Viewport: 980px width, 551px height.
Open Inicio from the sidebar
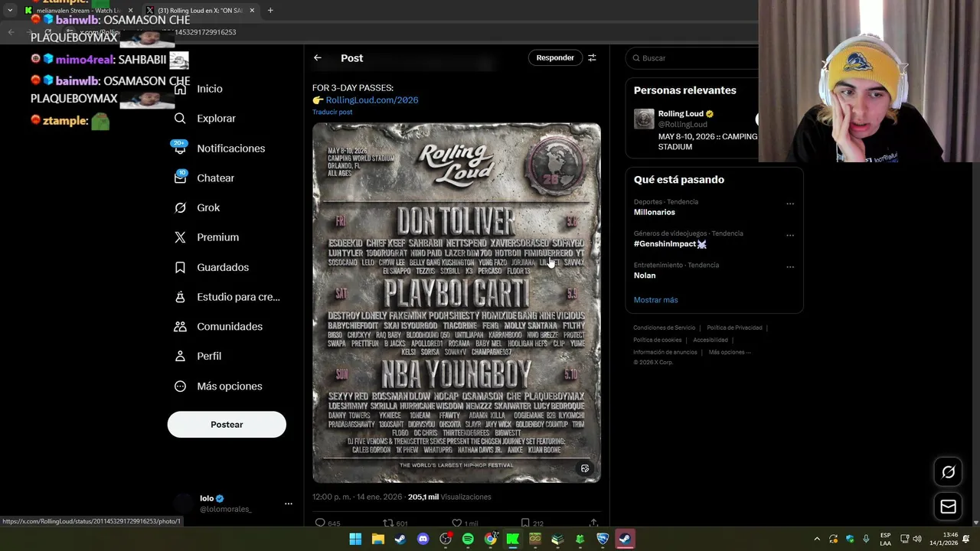[209, 89]
